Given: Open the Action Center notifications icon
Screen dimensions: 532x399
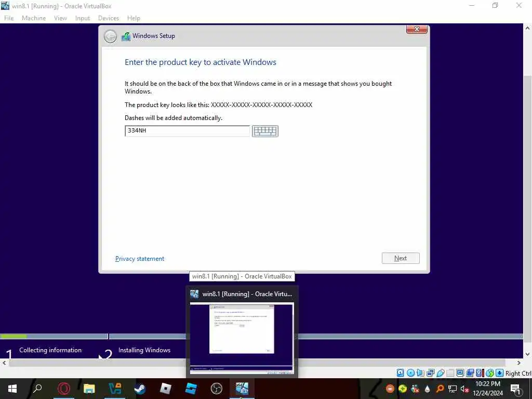Looking at the screenshot, I should point(515,389).
